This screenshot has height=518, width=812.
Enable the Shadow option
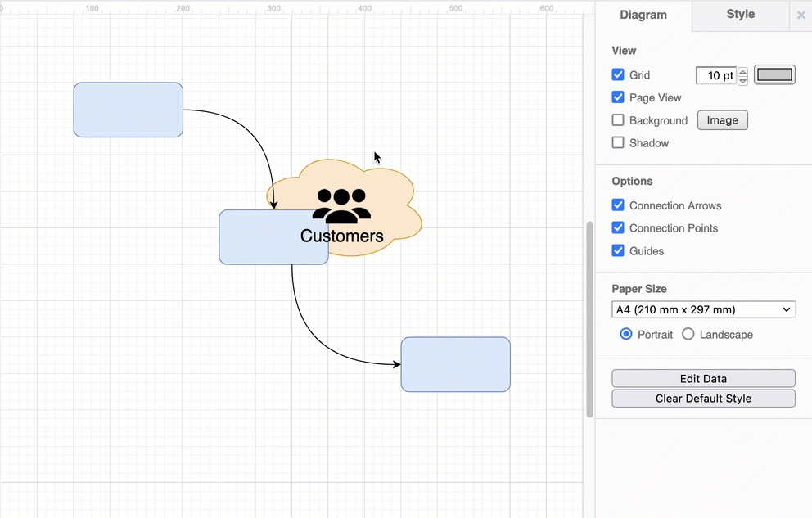(x=618, y=142)
